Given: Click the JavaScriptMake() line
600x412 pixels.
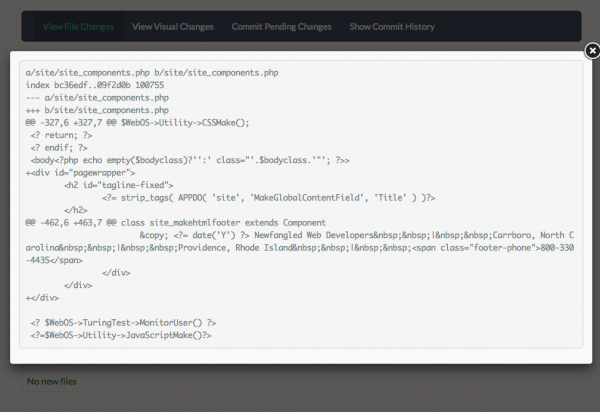Looking at the screenshot, I should tap(121, 335).
